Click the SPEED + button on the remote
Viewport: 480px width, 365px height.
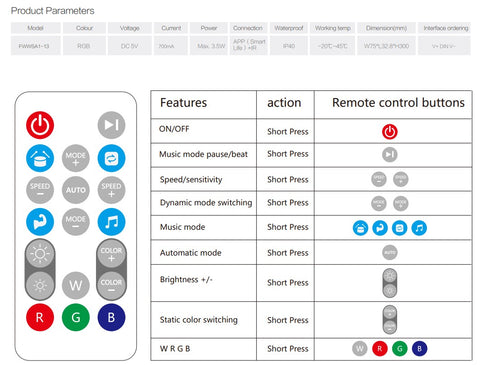tap(111, 190)
